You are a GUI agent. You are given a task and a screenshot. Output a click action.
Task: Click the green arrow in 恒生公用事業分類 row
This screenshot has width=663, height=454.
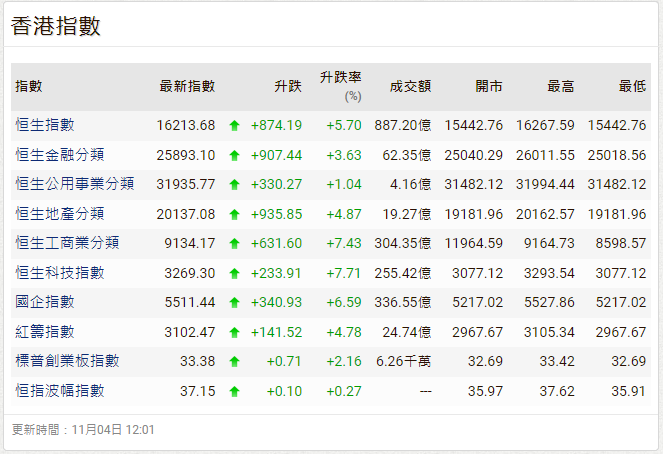(x=234, y=185)
